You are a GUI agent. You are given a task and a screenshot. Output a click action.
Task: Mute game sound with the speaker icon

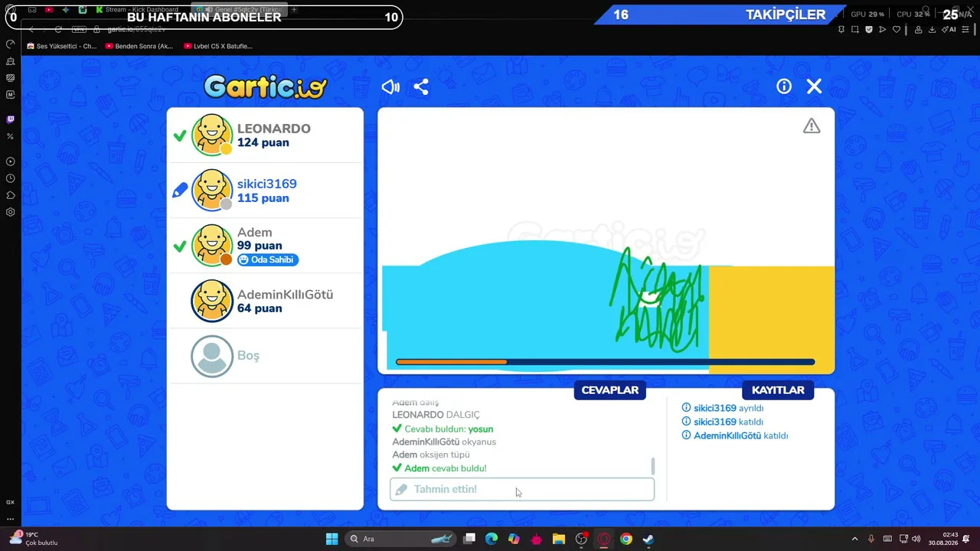point(390,86)
